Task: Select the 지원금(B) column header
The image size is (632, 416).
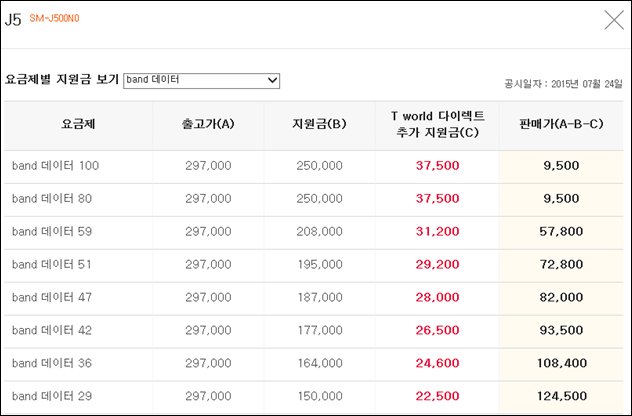Action: click(x=319, y=124)
